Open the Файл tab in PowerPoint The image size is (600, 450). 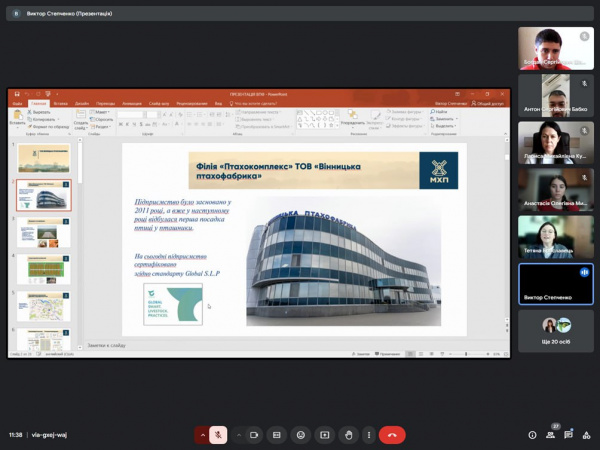click(17, 104)
